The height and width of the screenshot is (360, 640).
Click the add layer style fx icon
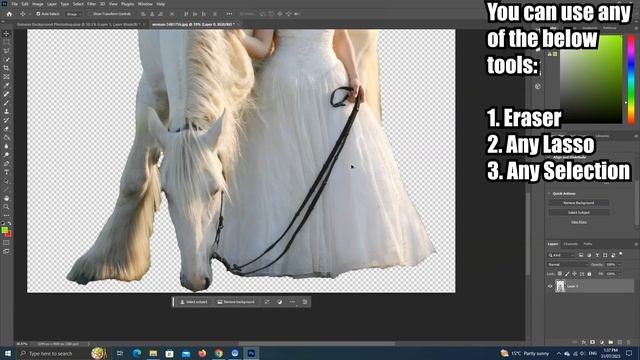[584, 342]
